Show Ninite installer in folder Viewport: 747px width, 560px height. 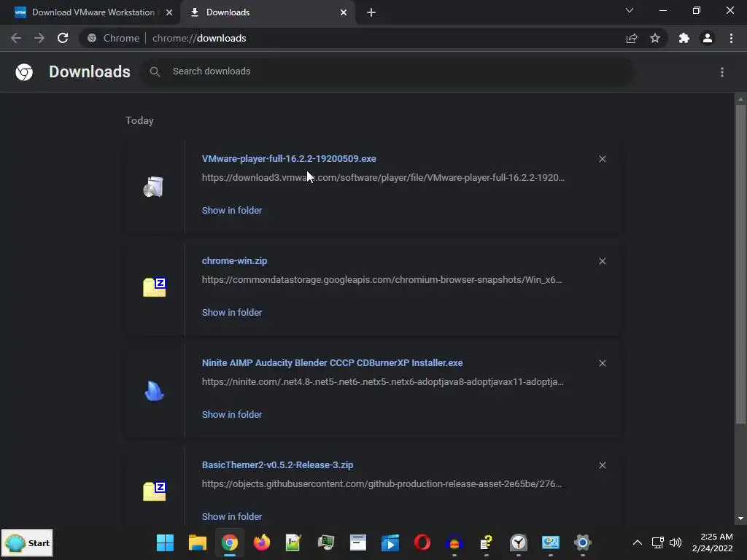(x=231, y=414)
